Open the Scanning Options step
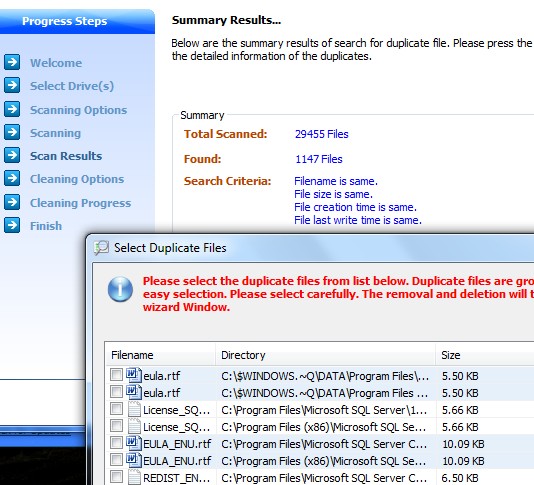 click(78, 110)
